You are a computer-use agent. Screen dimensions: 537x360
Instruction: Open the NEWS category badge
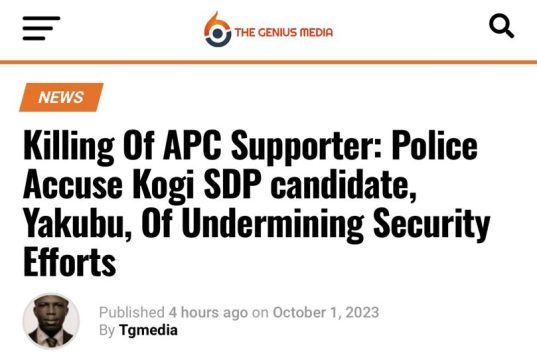pyautogui.click(x=61, y=97)
